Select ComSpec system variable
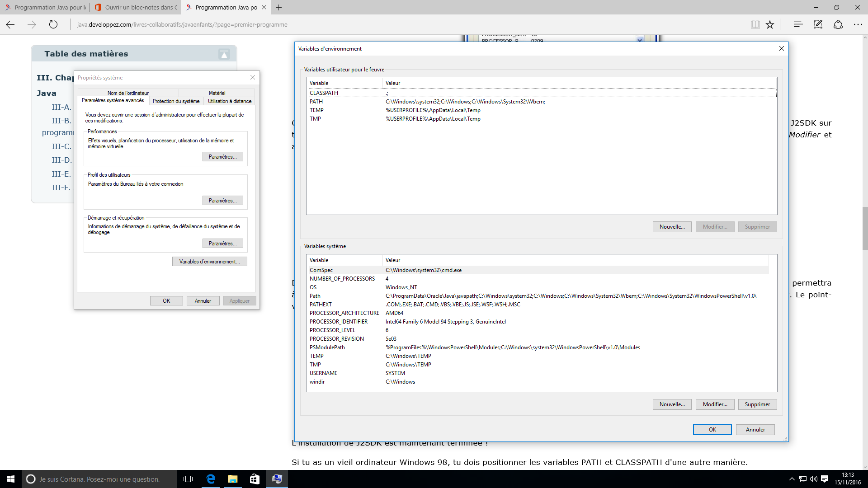 tap(538, 270)
